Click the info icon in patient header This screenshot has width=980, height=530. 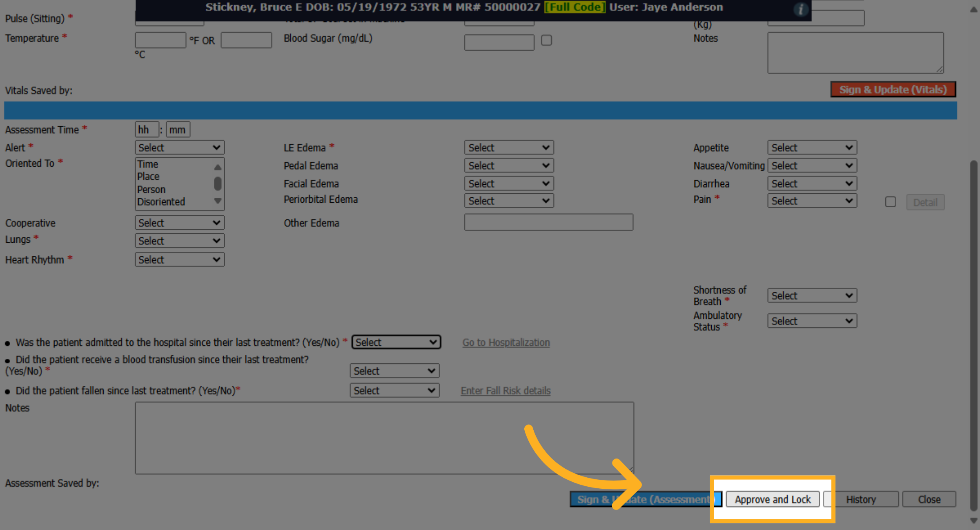pyautogui.click(x=801, y=9)
